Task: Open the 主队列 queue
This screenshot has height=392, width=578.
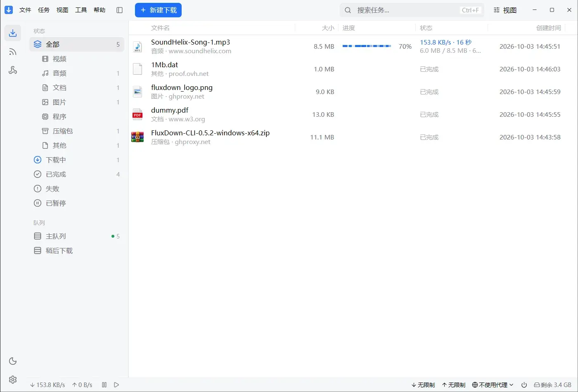Action: pos(77,236)
